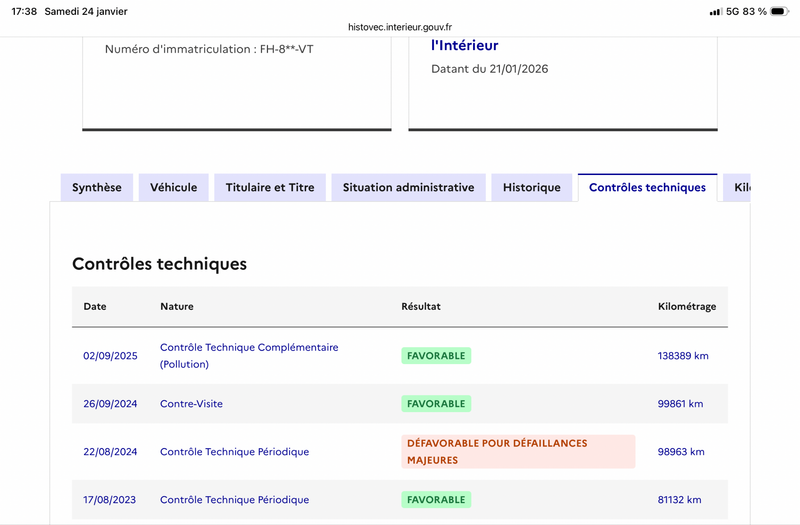Select the Titulaire et Titre tab

point(270,188)
